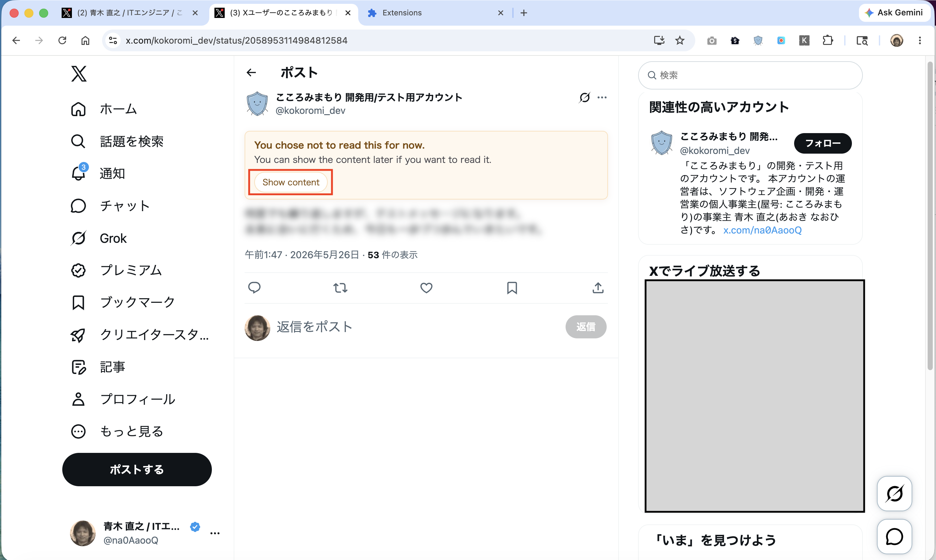Open the post's three-dot more menu
Viewport: 936px width, 560px height.
(602, 98)
